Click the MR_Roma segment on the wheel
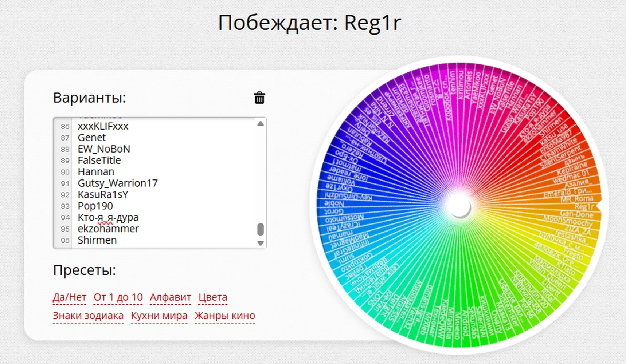This screenshot has height=364, width=626. click(x=577, y=199)
